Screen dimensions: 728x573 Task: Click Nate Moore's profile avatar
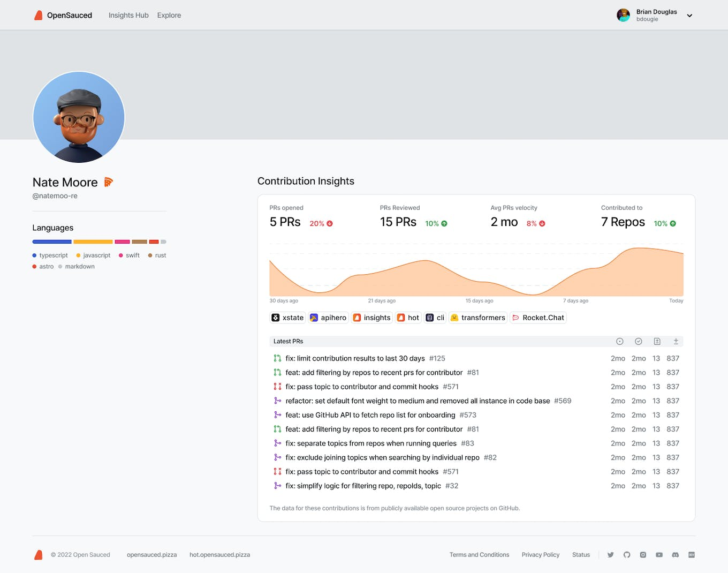point(78,117)
